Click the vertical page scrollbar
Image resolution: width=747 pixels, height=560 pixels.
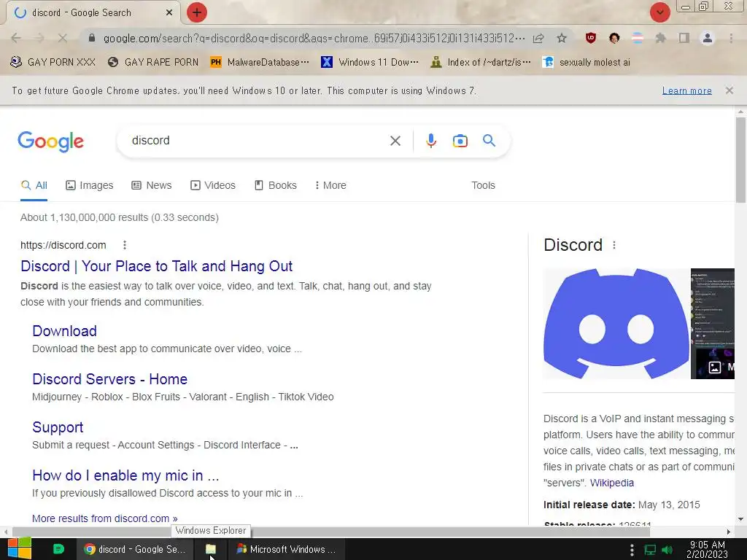click(740, 160)
